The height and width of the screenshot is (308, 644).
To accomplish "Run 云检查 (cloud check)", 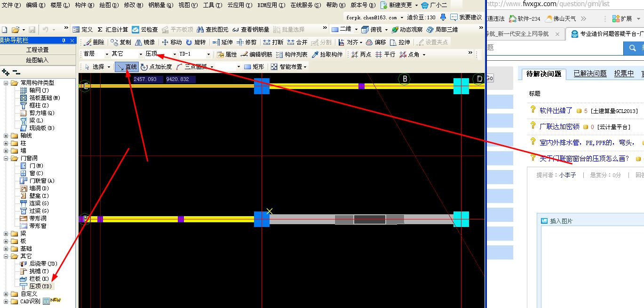I will (x=145, y=29).
